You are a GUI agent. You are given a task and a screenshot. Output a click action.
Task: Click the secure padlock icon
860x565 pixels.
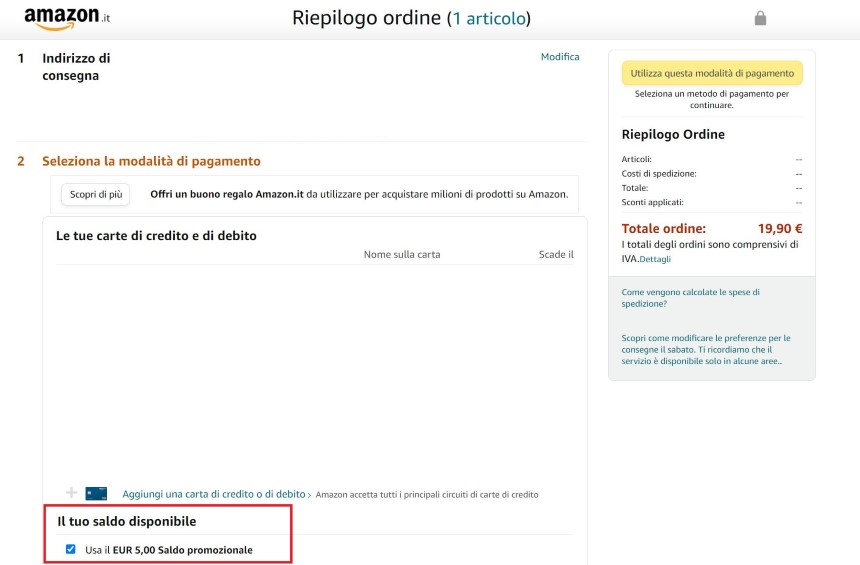[760, 18]
